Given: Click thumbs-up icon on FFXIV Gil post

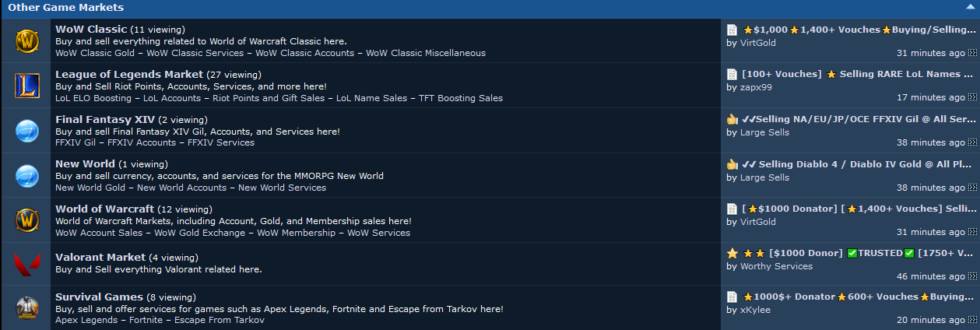Looking at the screenshot, I should click(x=732, y=119).
